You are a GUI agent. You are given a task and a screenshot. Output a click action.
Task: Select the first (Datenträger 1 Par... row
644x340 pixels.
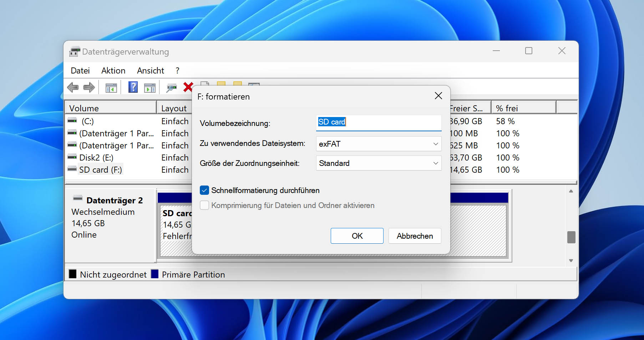116,133
